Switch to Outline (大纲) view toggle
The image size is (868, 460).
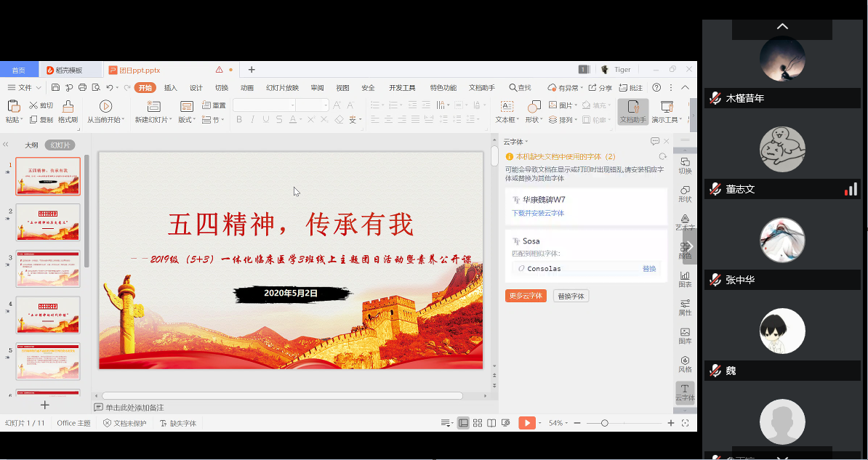(31, 145)
